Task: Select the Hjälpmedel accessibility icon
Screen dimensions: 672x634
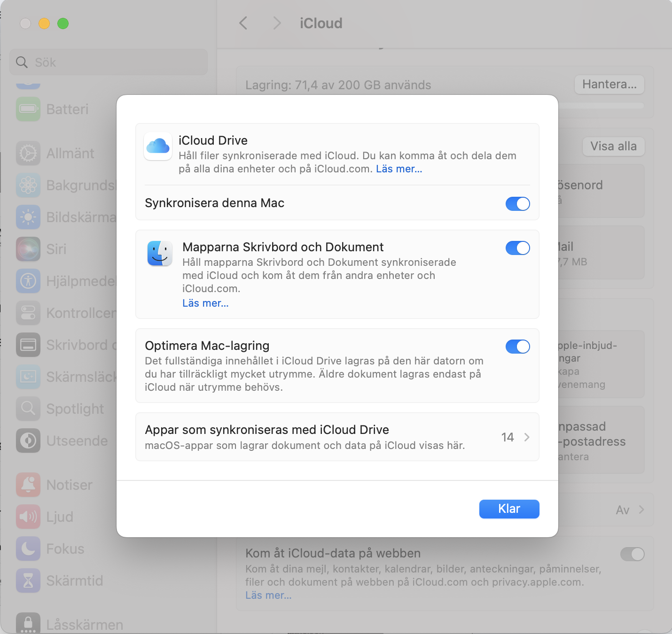Action: (x=28, y=281)
